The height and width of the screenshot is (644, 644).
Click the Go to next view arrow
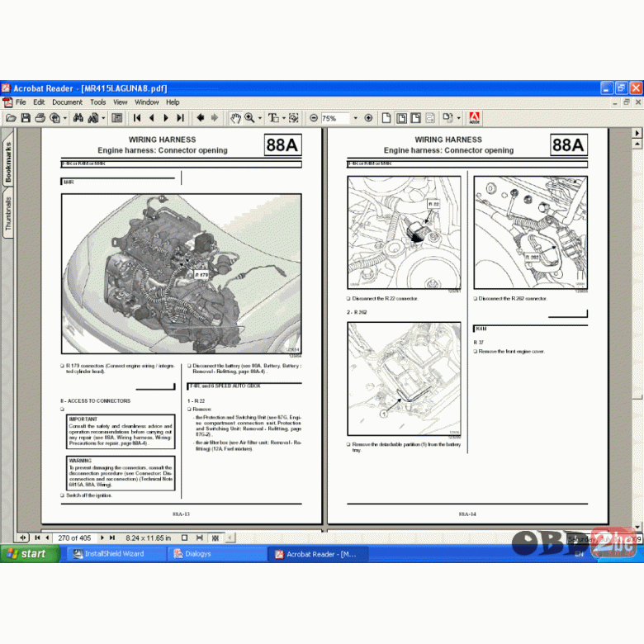point(215,118)
